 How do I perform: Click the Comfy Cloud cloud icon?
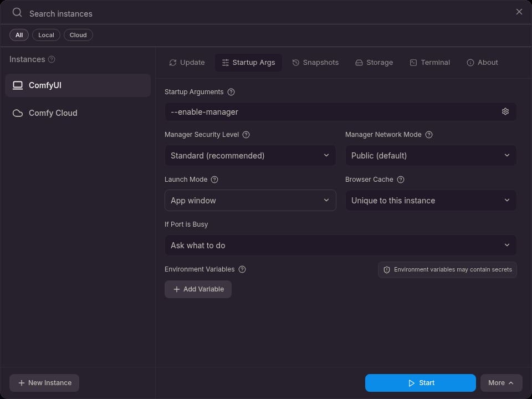point(18,113)
